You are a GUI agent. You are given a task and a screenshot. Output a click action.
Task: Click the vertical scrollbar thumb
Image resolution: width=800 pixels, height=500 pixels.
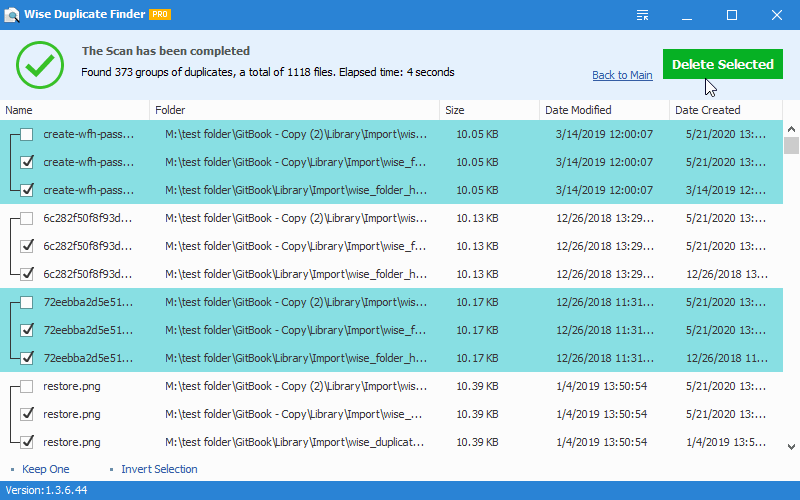click(x=791, y=145)
